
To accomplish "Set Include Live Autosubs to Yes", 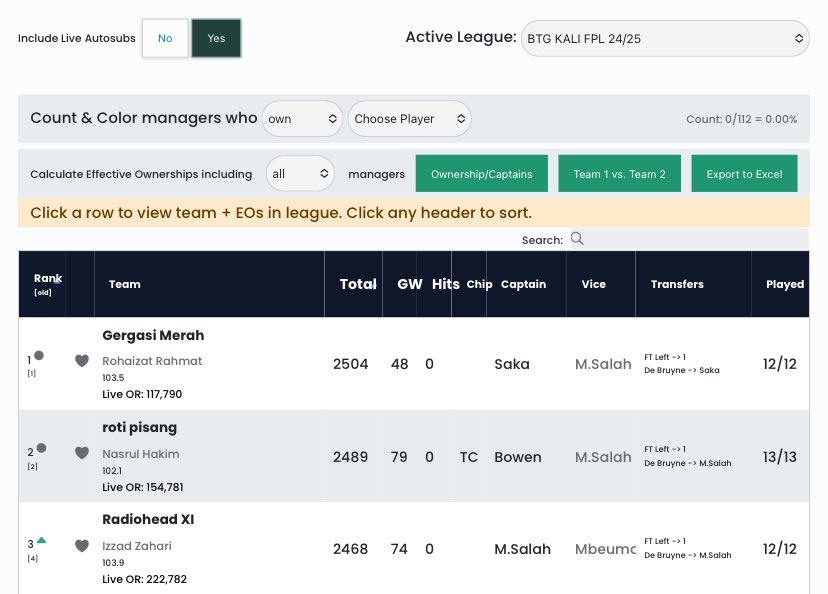I will coord(216,38).
